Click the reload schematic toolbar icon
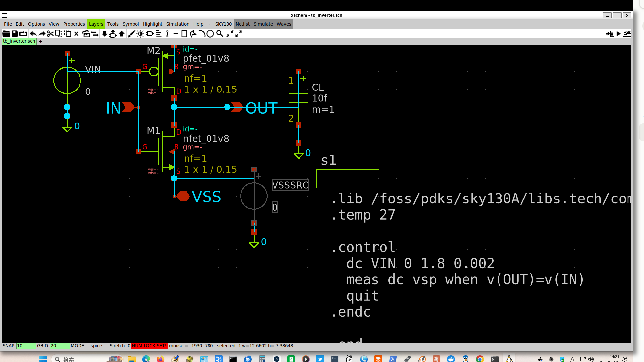 tap(23, 34)
